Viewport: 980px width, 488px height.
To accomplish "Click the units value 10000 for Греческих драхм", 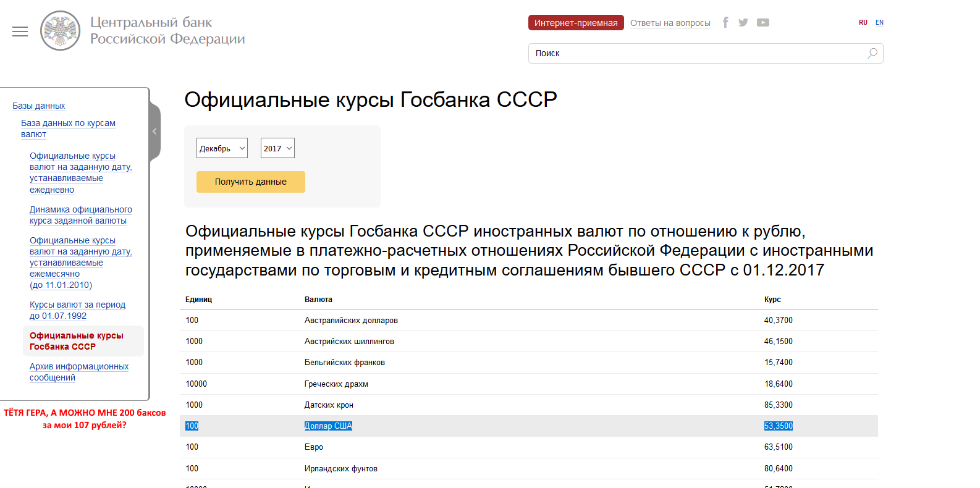I will click(196, 384).
